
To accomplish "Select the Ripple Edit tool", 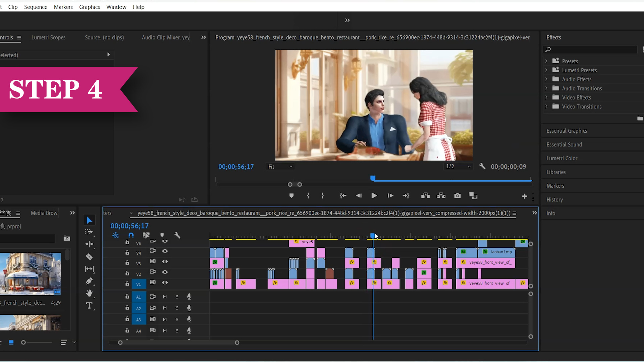I will pyautogui.click(x=89, y=244).
